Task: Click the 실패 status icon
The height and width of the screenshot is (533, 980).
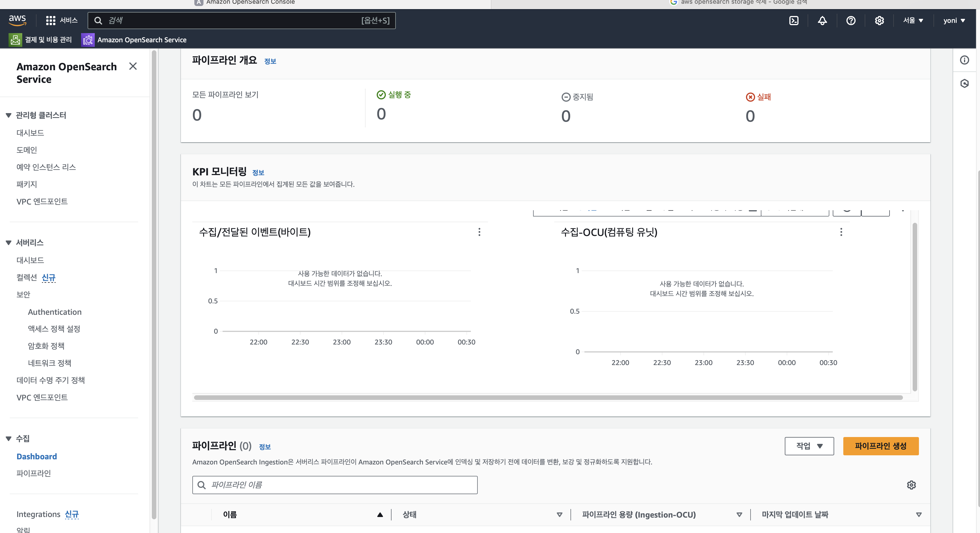Action: click(x=750, y=97)
